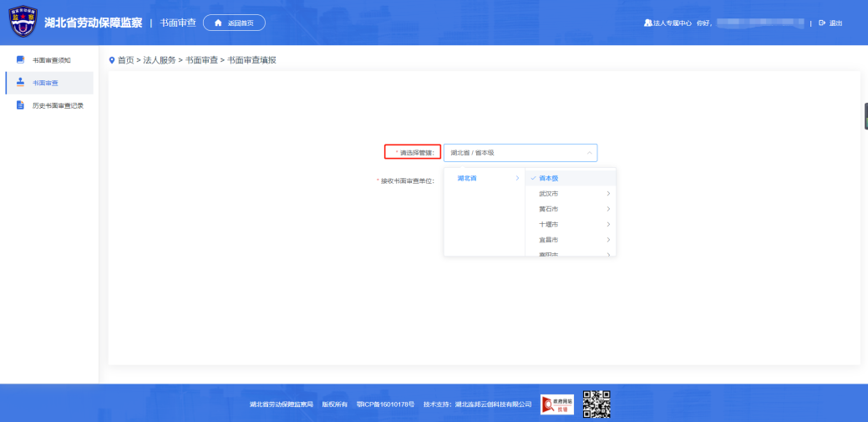
Task: Select the checked 省本级 option
Action: tap(549, 178)
